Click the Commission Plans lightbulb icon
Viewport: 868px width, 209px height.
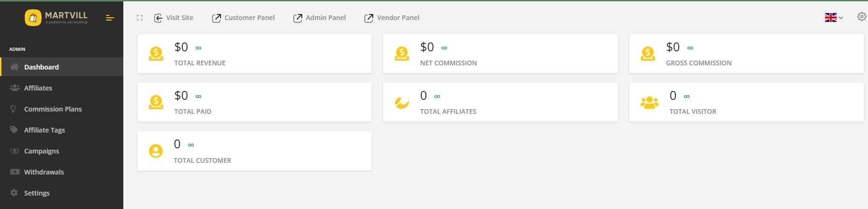click(x=14, y=109)
